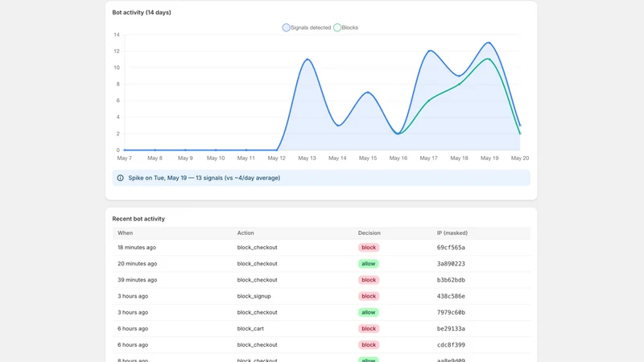Click the May 7 axis label
This screenshot has width=644, height=362.
[125, 158]
